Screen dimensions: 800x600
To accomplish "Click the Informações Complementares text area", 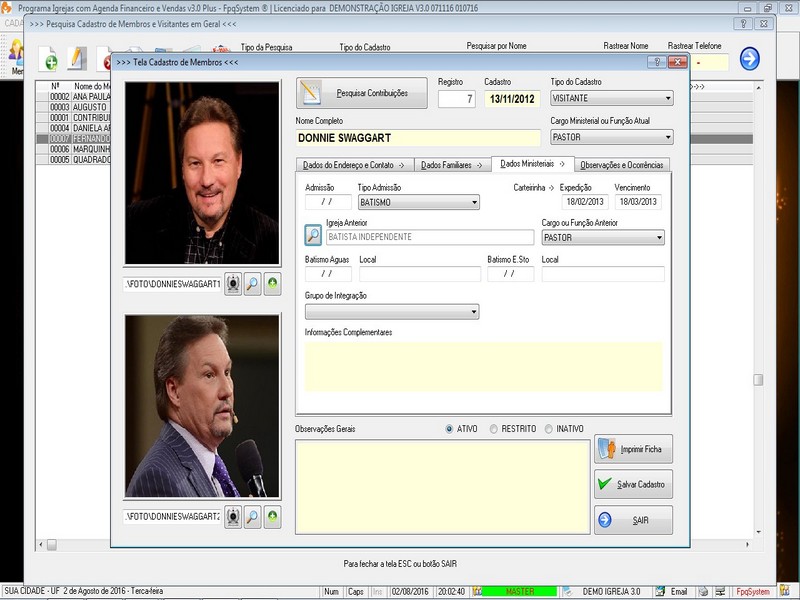I will 484,366.
